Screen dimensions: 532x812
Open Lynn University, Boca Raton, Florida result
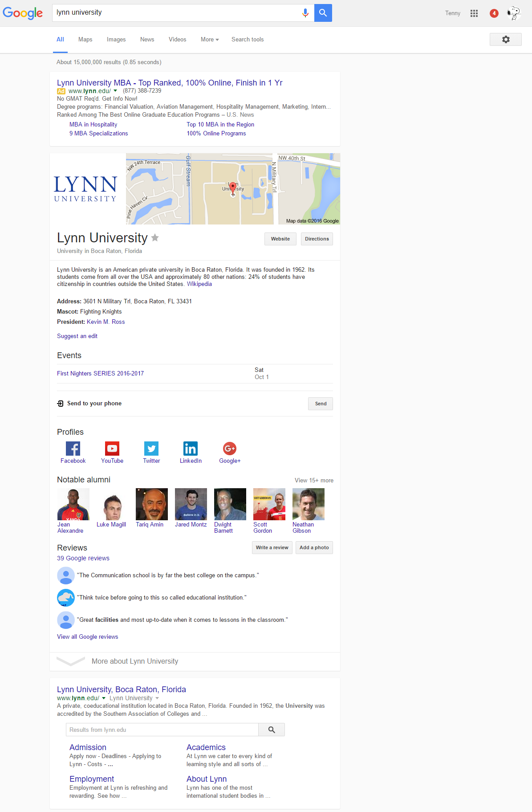pos(122,690)
